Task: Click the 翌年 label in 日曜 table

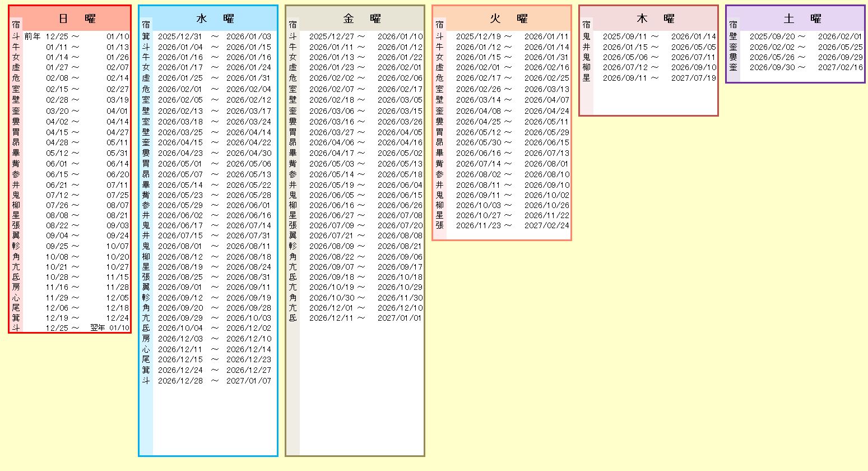Action: click(x=98, y=328)
